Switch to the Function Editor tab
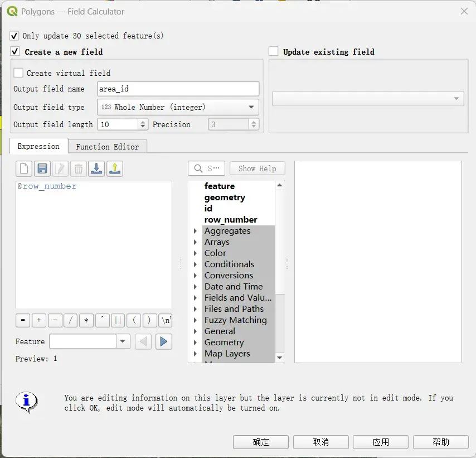Screen dimensions: 476x458 [108, 147]
